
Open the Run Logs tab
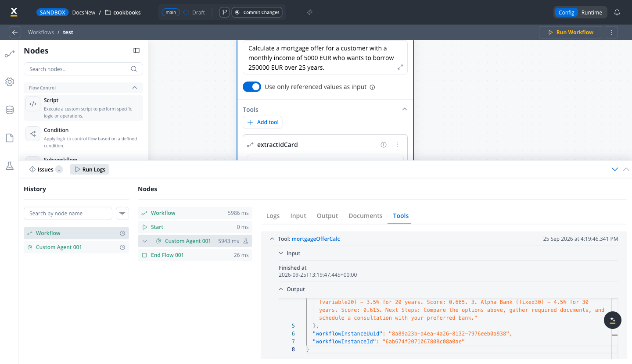[x=90, y=169]
